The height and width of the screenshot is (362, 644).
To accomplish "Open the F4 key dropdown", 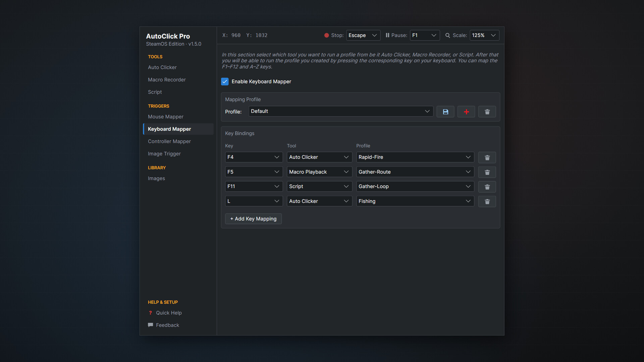I will pos(254,157).
